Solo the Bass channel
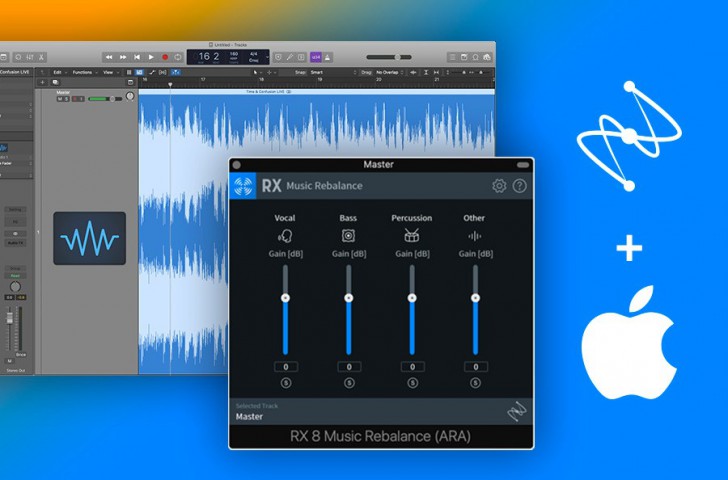Image resolution: width=728 pixels, height=480 pixels. pos(349,383)
